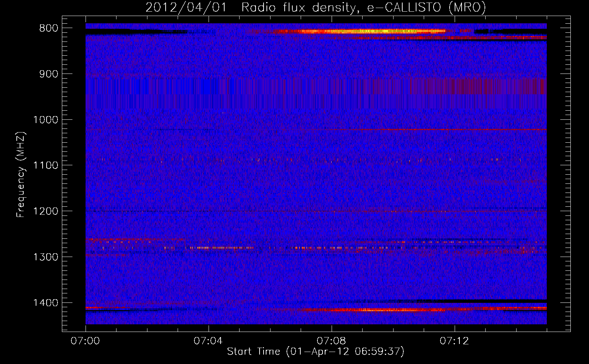
Task: Select the 900 frequency axis label
Action: coord(49,74)
